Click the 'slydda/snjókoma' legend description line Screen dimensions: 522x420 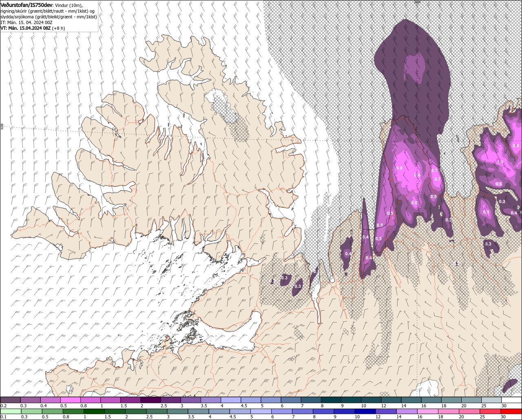(x=49, y=17)
